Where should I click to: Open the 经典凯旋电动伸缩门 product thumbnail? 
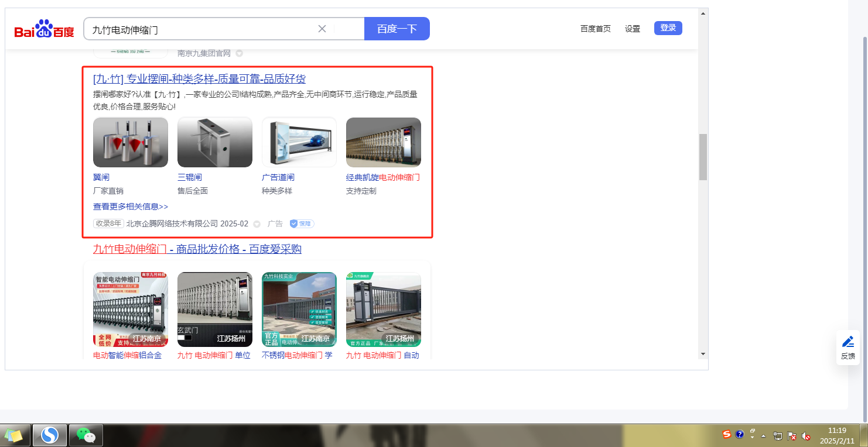tap(384, 142)
